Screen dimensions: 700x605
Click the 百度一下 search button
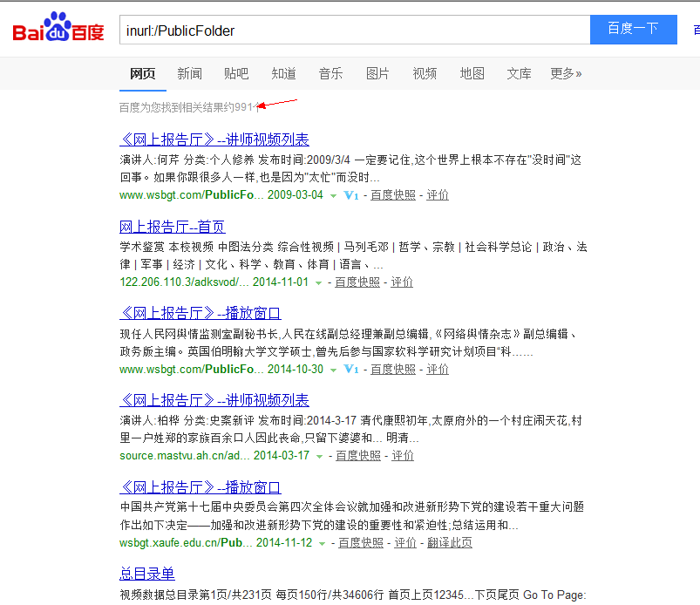point(634,30)
